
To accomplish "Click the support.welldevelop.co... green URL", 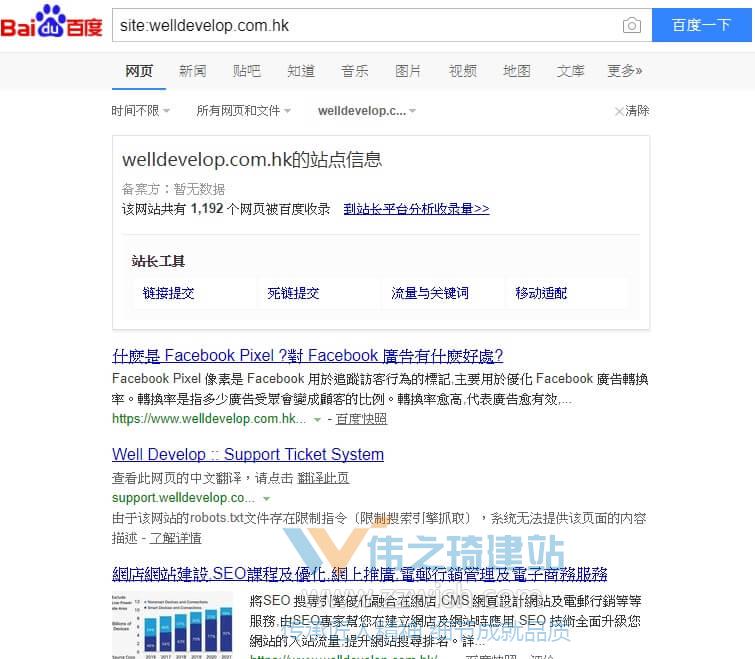I will pos(183,498).
